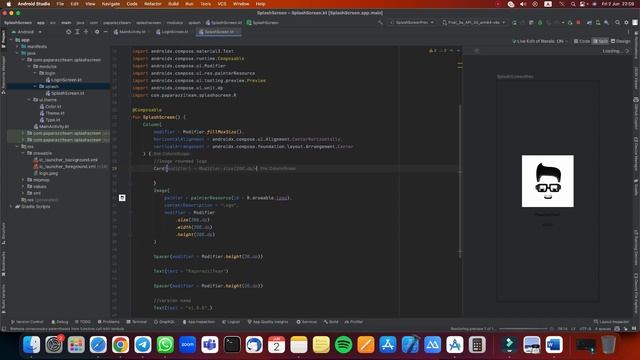The width and height of the screenshot is (640, 360).
Task: Open the Profiler tool window button
Action: 353,322
